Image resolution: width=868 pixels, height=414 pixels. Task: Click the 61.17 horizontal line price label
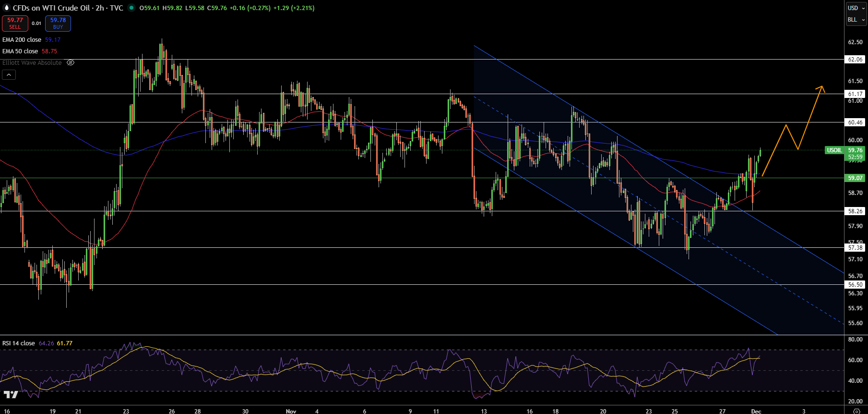click(x=855, y=94)
